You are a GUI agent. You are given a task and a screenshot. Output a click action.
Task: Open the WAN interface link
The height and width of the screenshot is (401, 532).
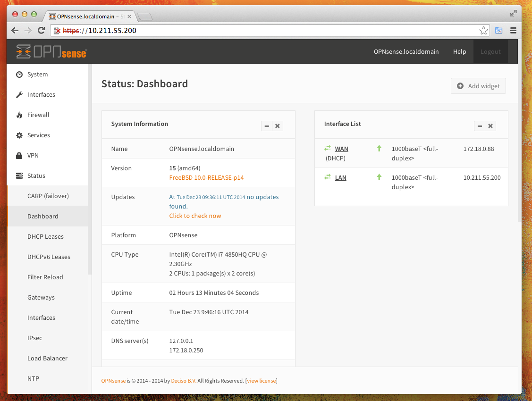coord(341,149)
